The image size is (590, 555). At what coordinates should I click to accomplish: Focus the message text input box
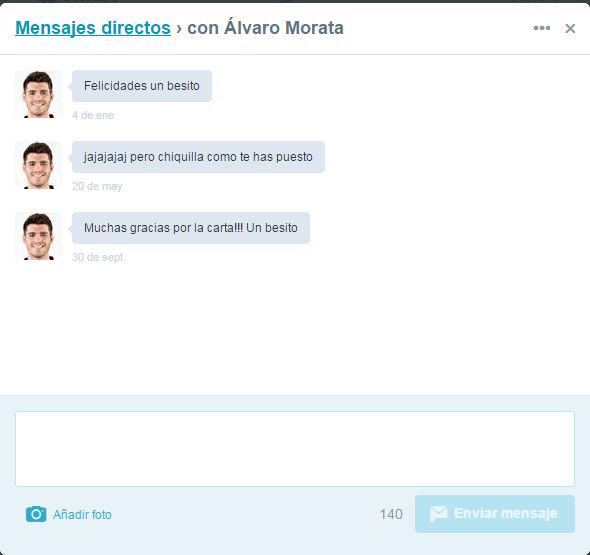point(295,449)
